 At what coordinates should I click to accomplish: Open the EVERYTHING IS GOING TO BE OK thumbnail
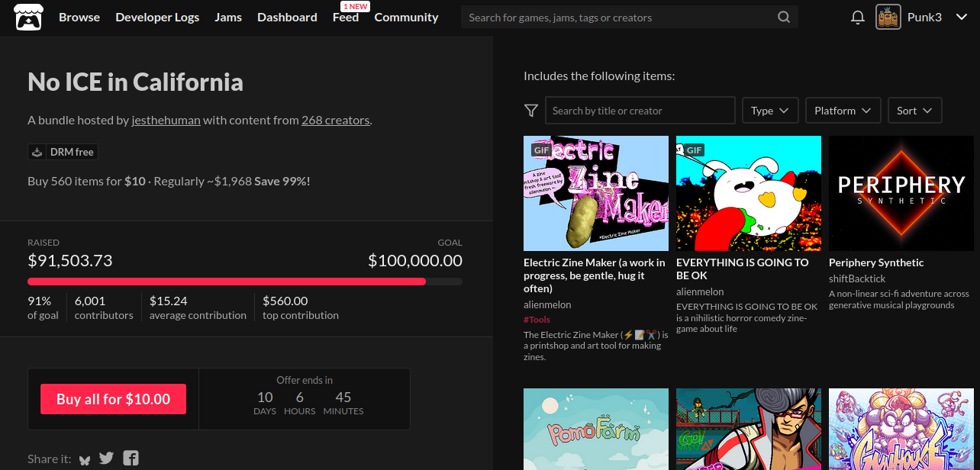749,193
